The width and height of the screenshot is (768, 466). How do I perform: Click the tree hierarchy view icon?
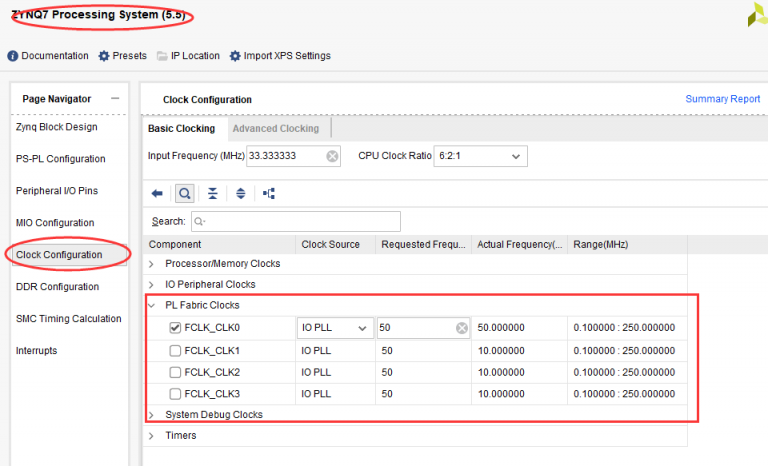click(268, 194)
